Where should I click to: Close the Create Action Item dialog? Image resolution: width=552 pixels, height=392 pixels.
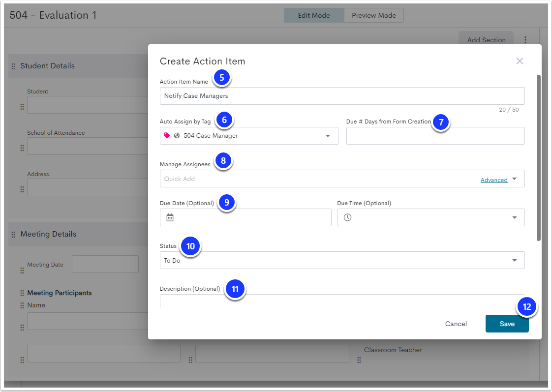click(519, 61)
